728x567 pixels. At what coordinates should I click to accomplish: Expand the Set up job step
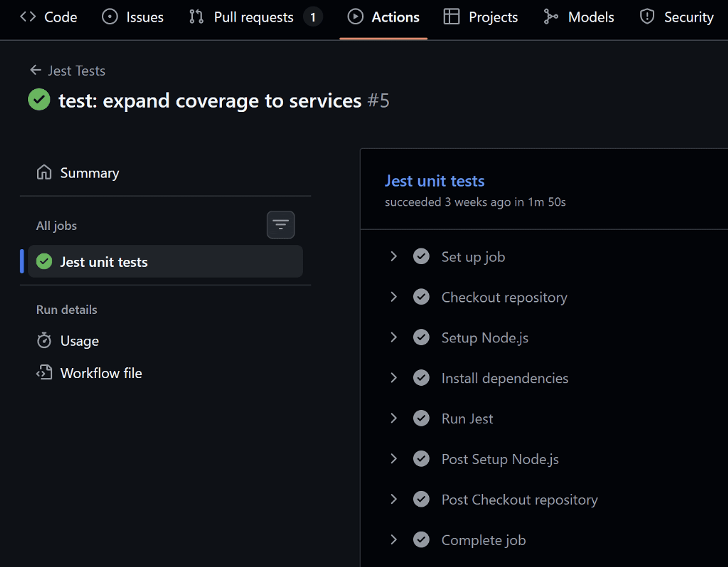click(394, 256)
